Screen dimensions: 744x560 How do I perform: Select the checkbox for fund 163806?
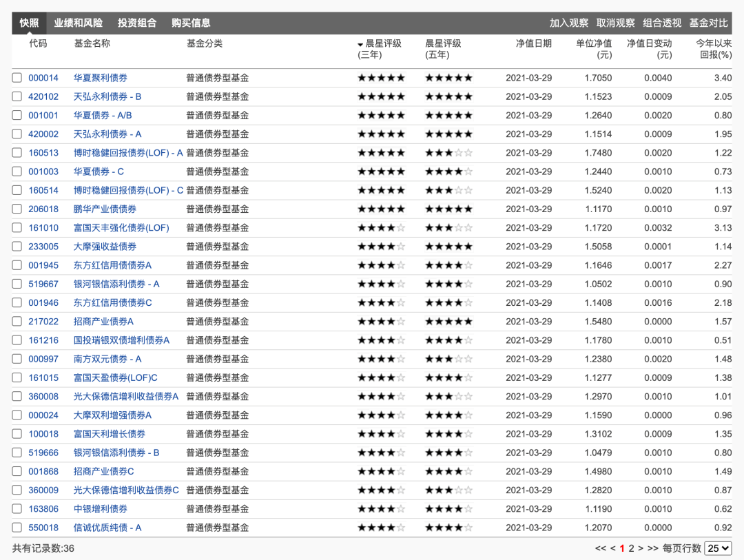(x=17, y=509)
